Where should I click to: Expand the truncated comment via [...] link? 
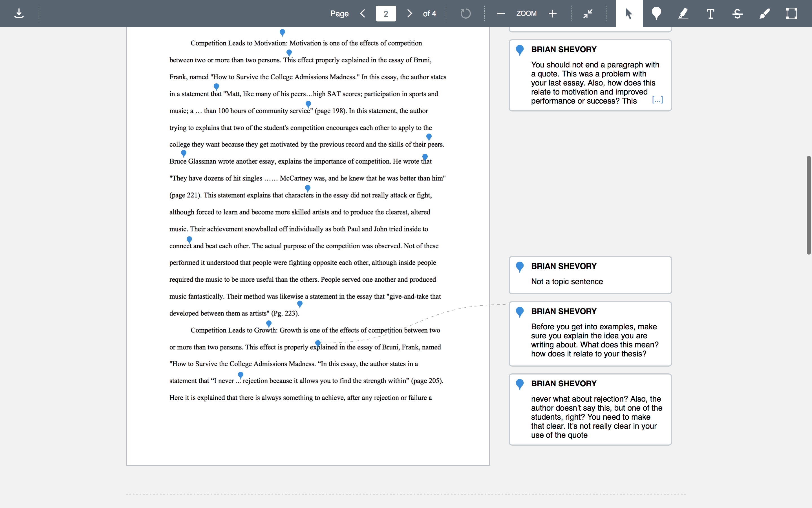657,100
